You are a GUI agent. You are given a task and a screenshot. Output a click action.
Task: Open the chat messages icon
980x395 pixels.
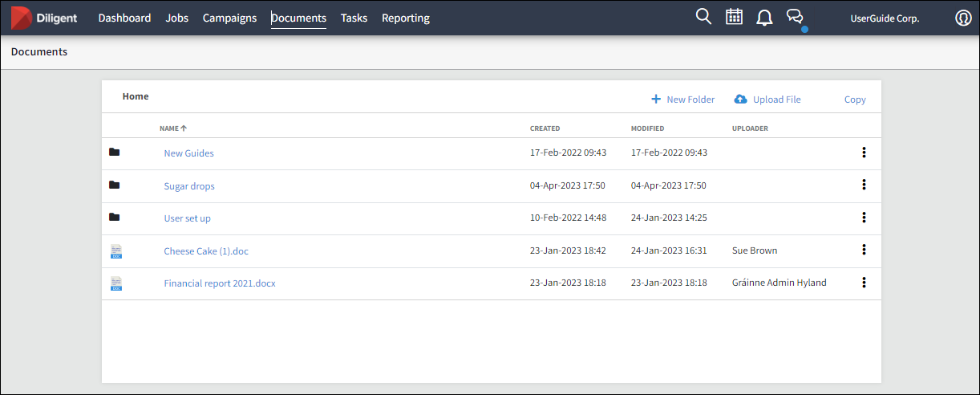click(x=795, y=17)
